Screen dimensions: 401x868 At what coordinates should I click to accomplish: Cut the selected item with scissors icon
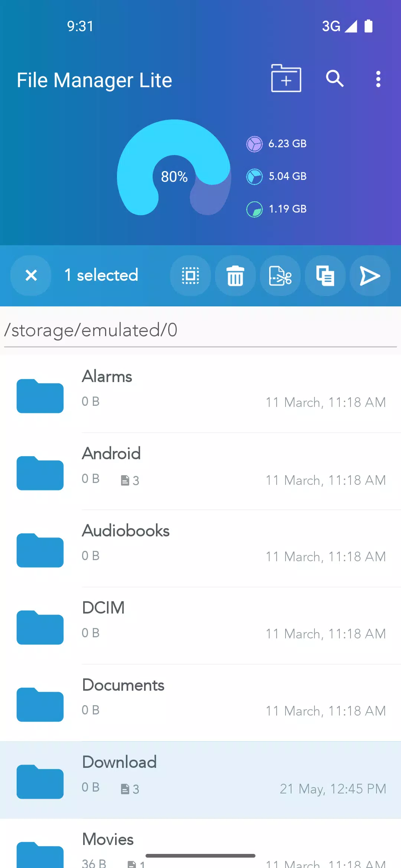click(x=280, y=275)
